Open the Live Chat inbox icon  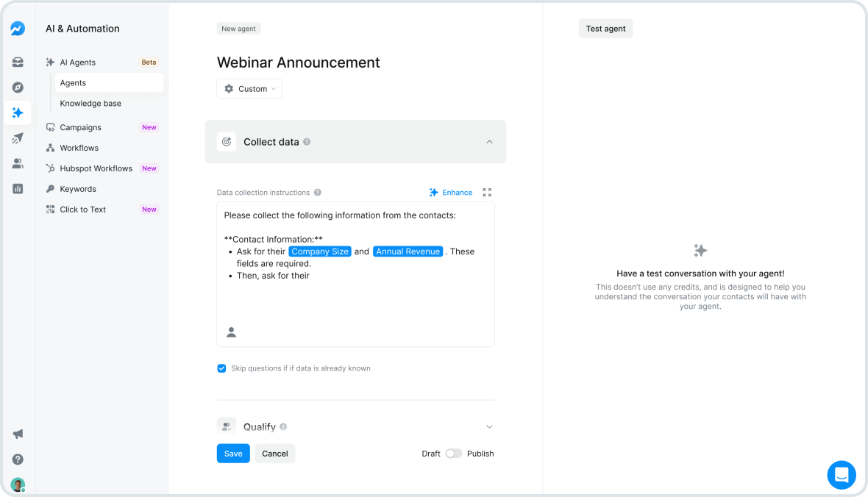point(17,62)
